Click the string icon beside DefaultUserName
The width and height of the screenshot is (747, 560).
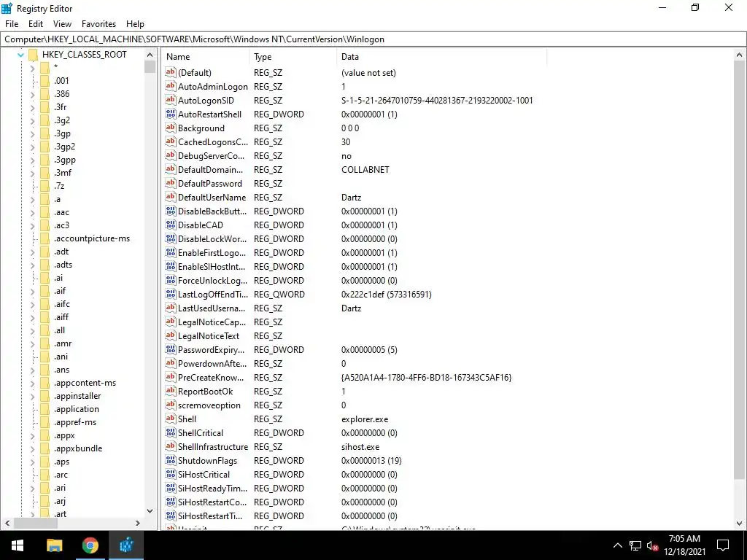tap(171, 197)
